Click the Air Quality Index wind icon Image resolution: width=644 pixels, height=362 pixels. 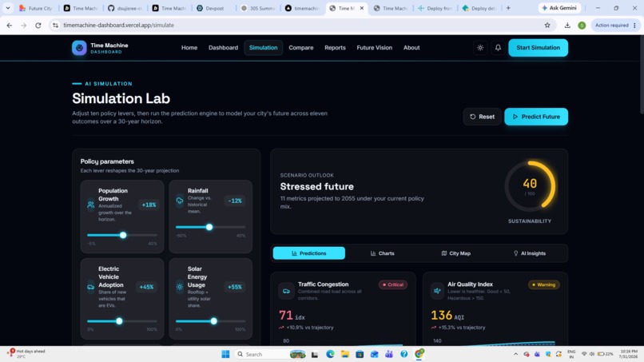437,291
